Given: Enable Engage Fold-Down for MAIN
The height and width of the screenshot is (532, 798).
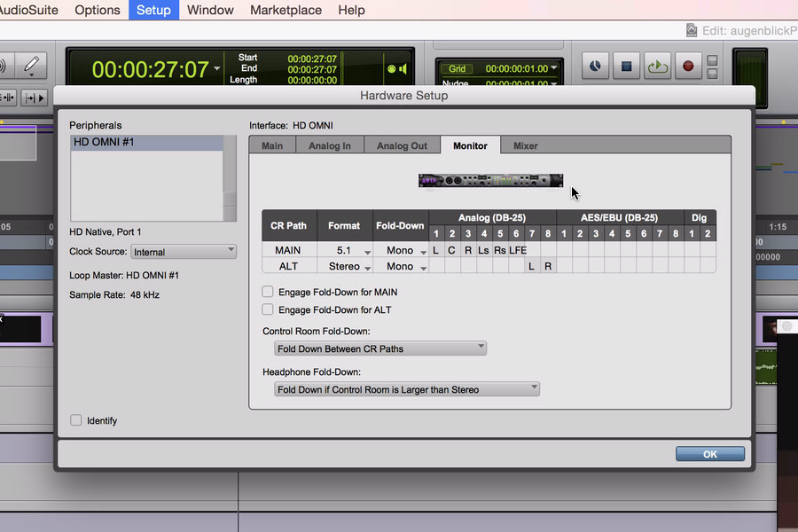Looking at the screenshot, I should pyautogui.click(x=268, y=292).
